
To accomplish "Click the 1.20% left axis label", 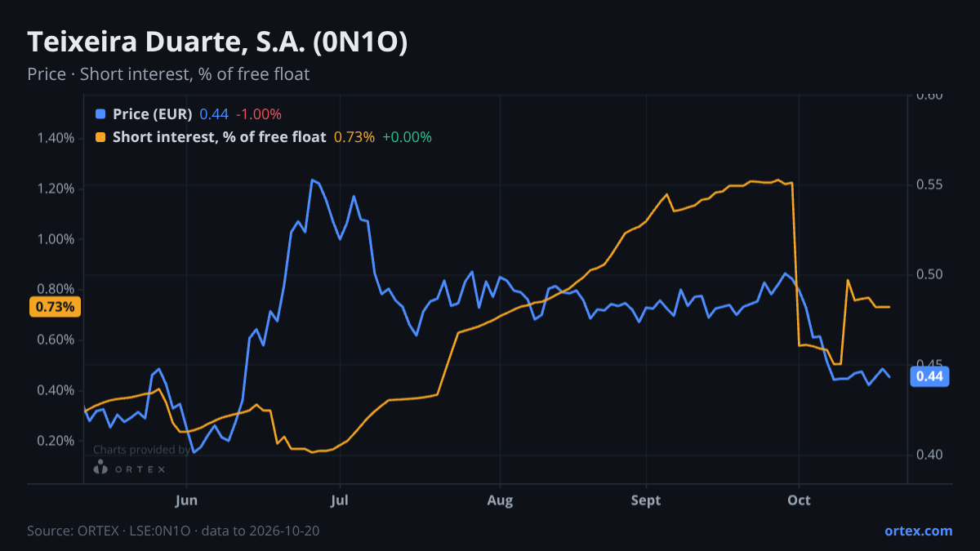I will [x=56, y=189].
